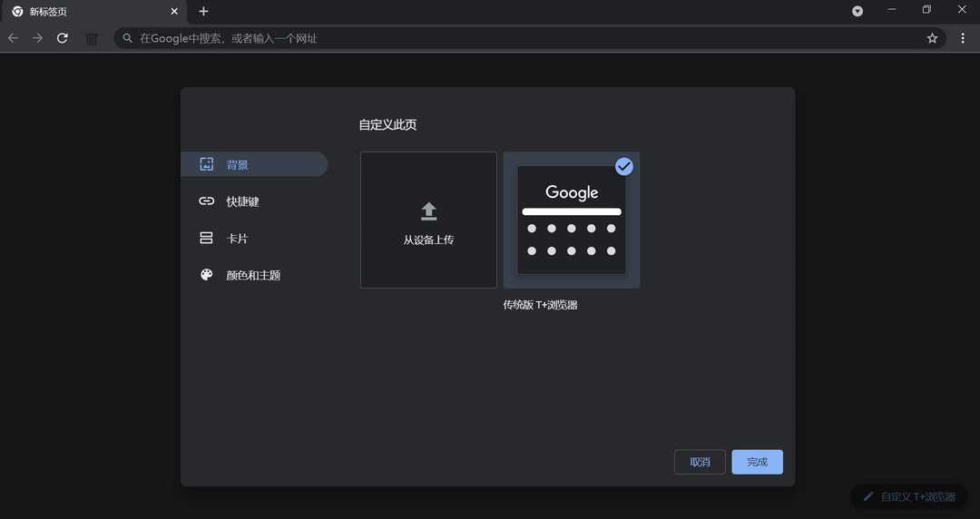Open 快捷键 settings section

click(254, 201)
